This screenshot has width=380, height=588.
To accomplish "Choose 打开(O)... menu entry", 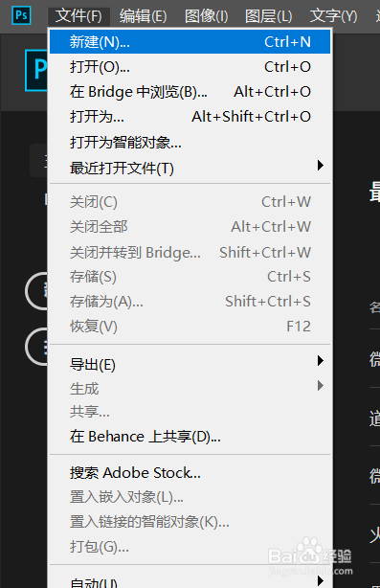I will pyautogui.click(x=190, y=67).
